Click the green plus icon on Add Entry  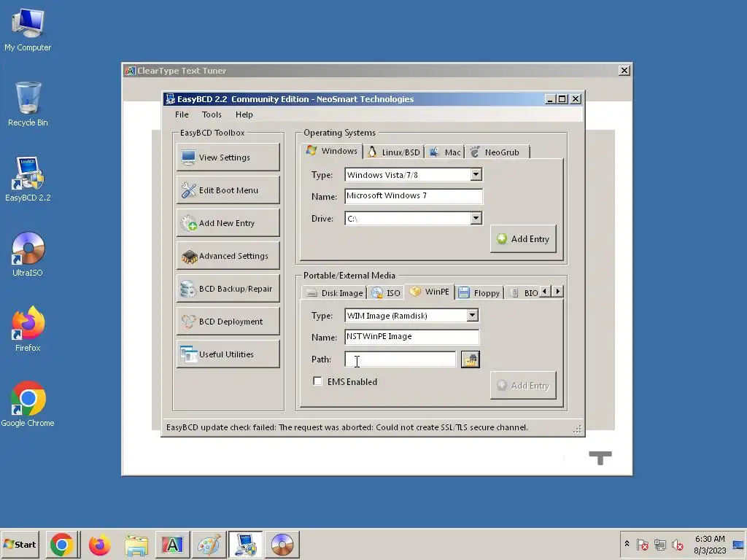click(x=502, y=238)
